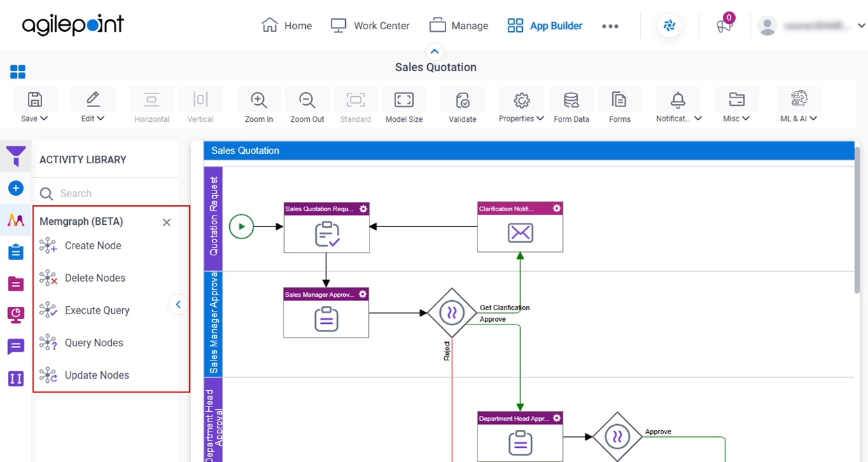
Task: Open the Misc folder tool
Action: 736,100
